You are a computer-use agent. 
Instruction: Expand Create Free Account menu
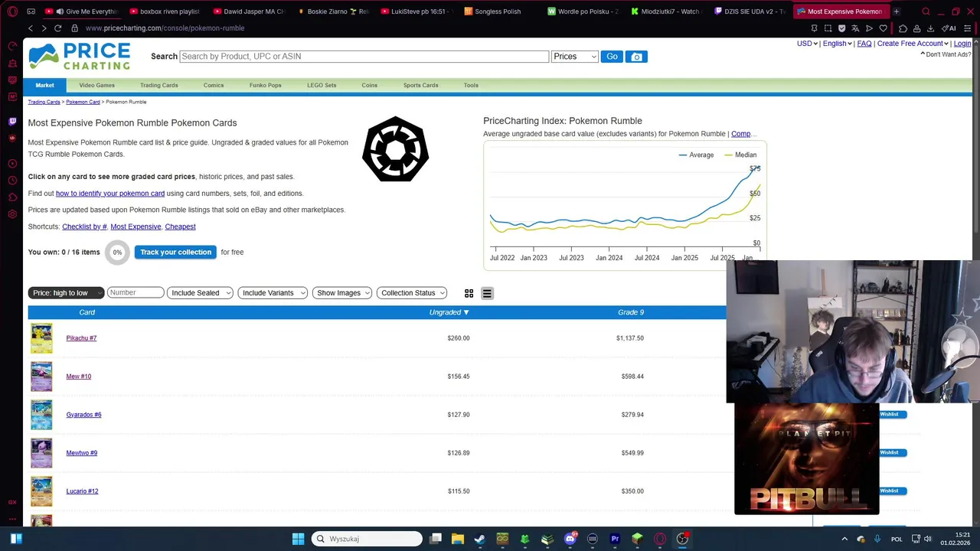(913, 44)
